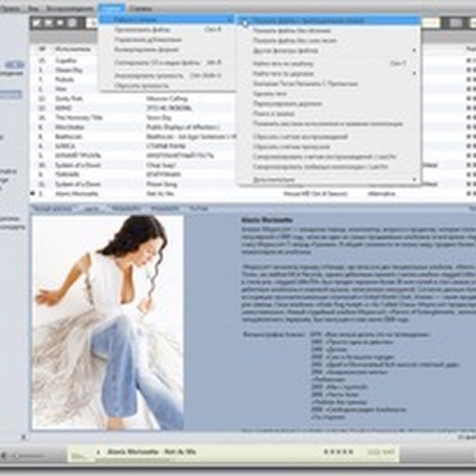The height and width of the screenshot is (476, 476).
Task: Select the playing Alanis Morissette track row
Action: (252, 194)
